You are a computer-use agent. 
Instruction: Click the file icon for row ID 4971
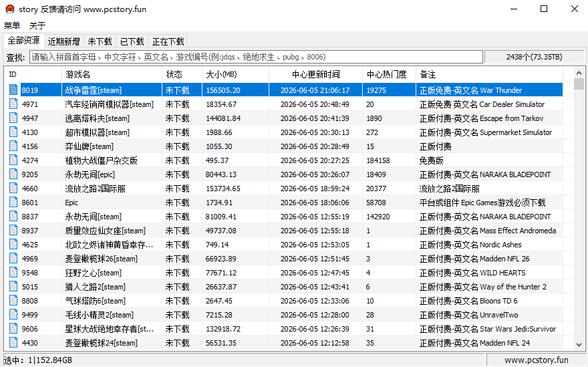(x=13, y=104)
